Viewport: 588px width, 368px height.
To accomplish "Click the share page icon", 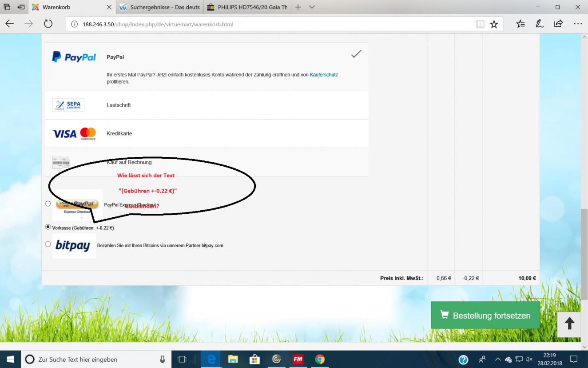I will (558, 24).
